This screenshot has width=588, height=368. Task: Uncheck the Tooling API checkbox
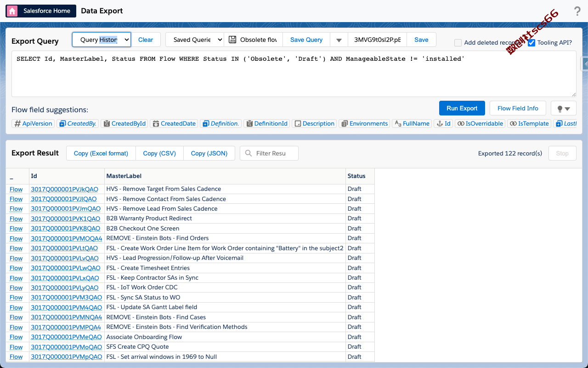coord(531,43)
